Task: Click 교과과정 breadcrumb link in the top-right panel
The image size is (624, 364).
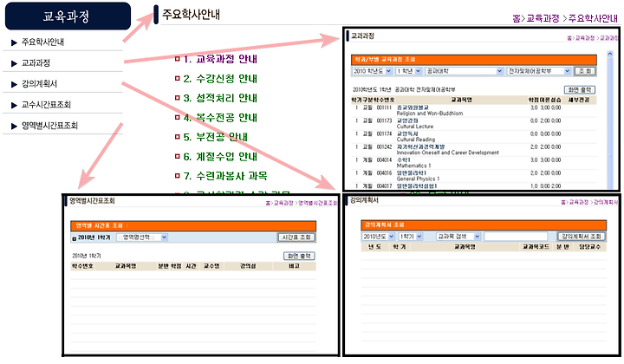Action: (609, 38)
